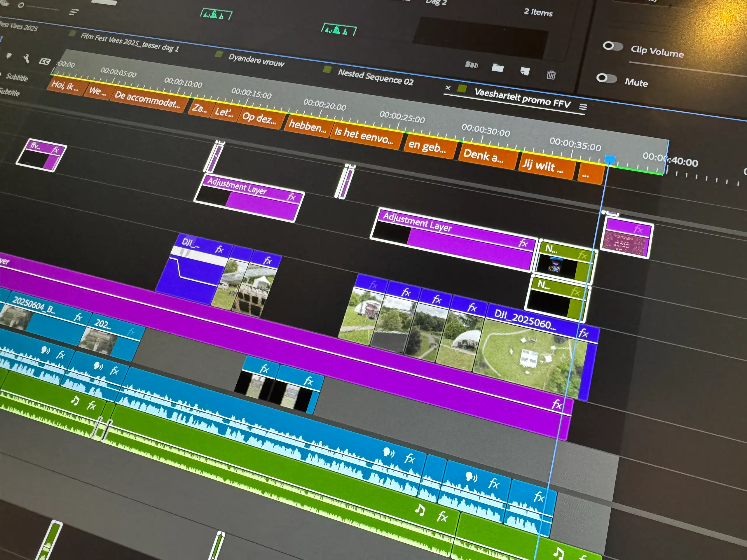The image size is (747, 560).
Task: Click the CC captions track icon
Action: [45, 62]
